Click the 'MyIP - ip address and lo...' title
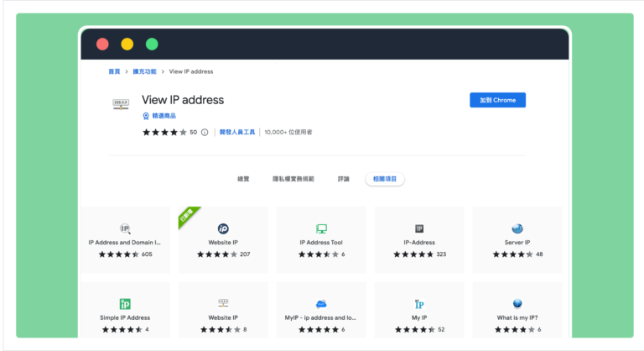This screenshot has width=644, height=351. click(x=320, y=317)
